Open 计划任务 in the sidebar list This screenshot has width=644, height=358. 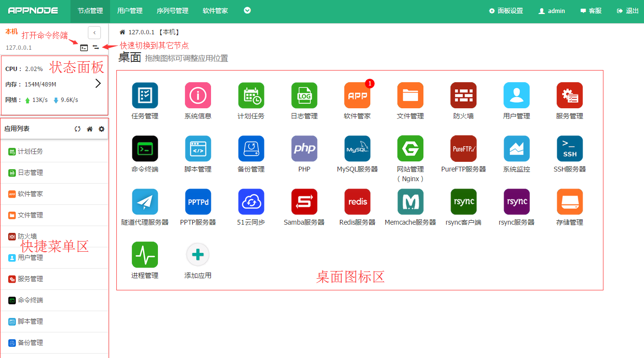click(x=54, y=151)
